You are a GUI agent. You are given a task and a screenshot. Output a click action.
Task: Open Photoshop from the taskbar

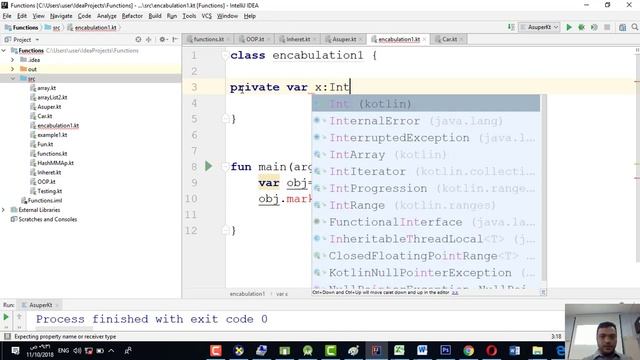click(445, 350)
